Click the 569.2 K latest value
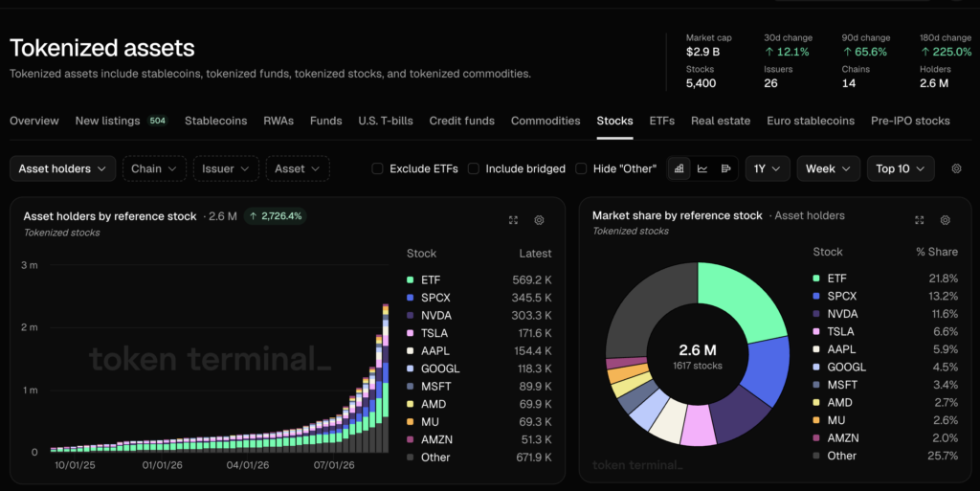The height and width of the screenshot is (491, 980). click(532, 279)
